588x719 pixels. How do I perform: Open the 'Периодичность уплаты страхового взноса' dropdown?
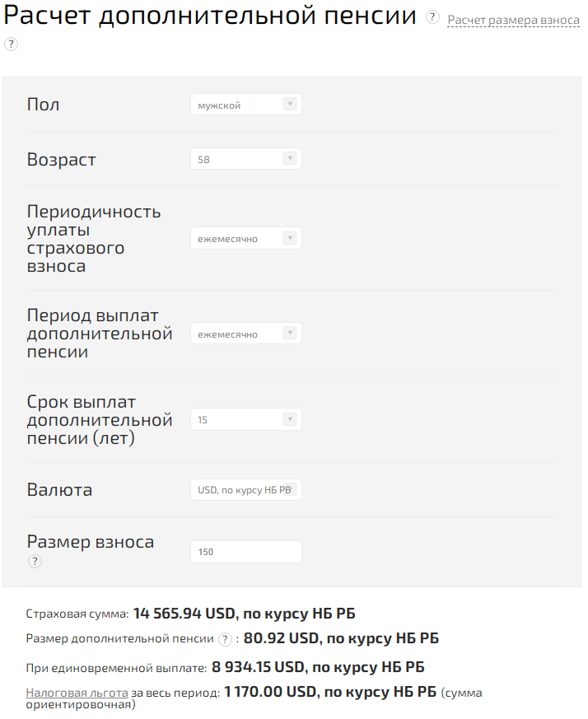pyautogui.click(x=245, y=239)
